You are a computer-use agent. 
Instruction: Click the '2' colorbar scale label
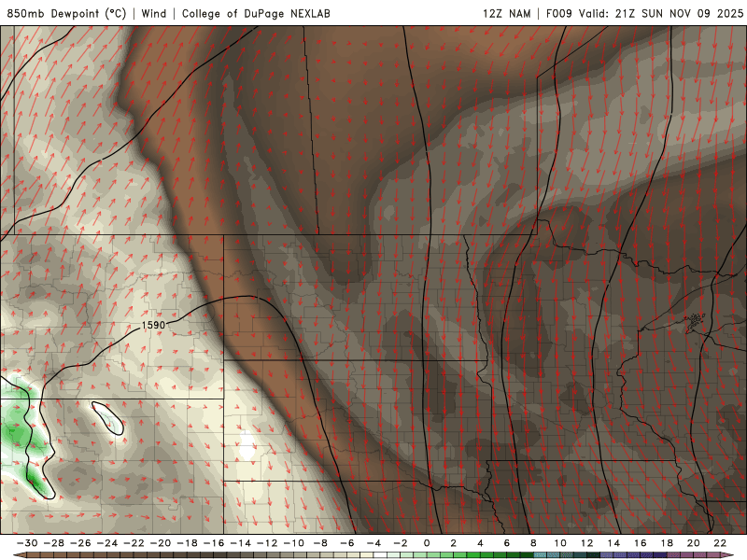click(x=454, y=543)
